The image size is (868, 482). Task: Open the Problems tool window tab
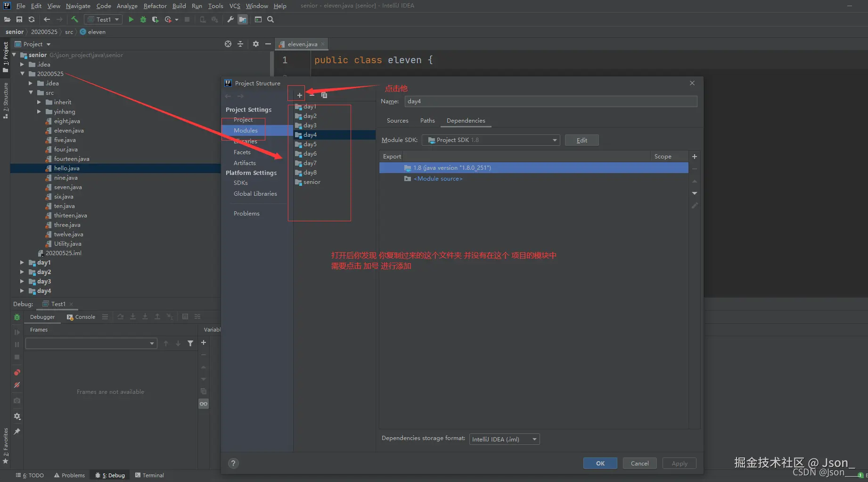[x=69, y=475]
